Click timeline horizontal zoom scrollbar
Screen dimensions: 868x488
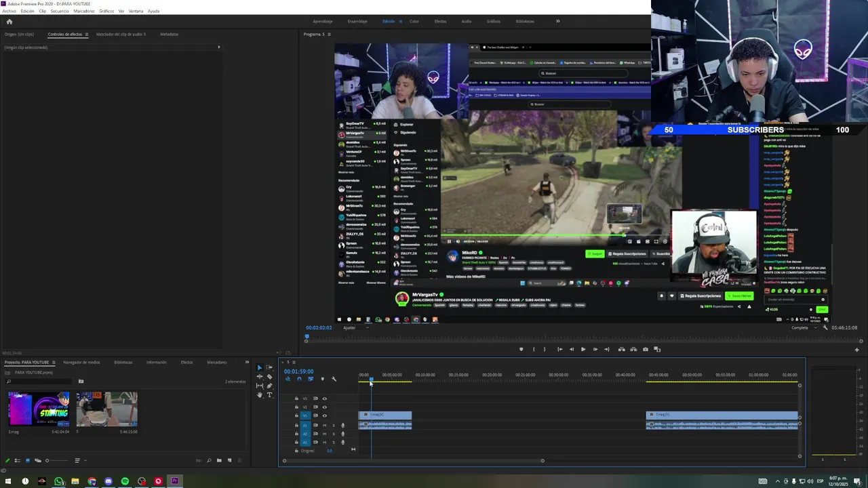tap(413, 461)
